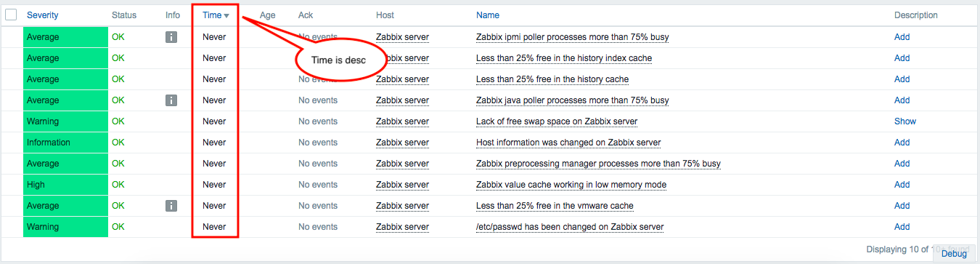Open /etc/passwd has been changed trigger

click(x=570, y=227)
